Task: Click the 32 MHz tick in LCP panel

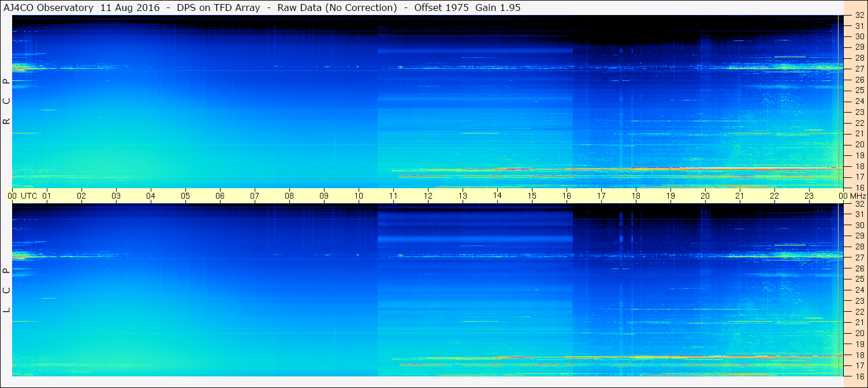Action: [x=859, y=204]
